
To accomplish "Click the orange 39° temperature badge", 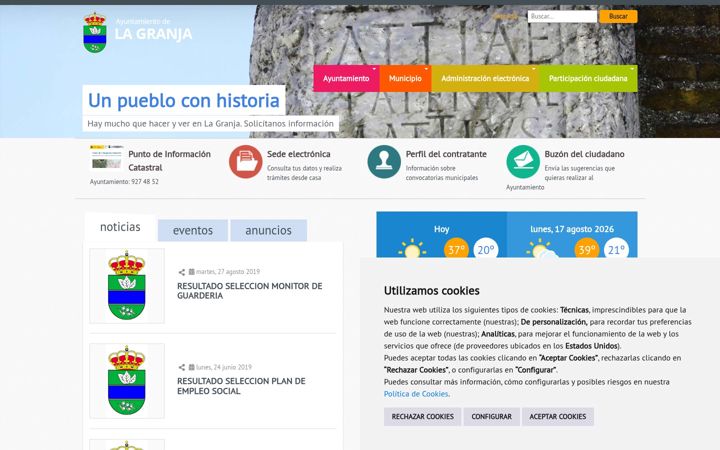I will tap(587, 248).
